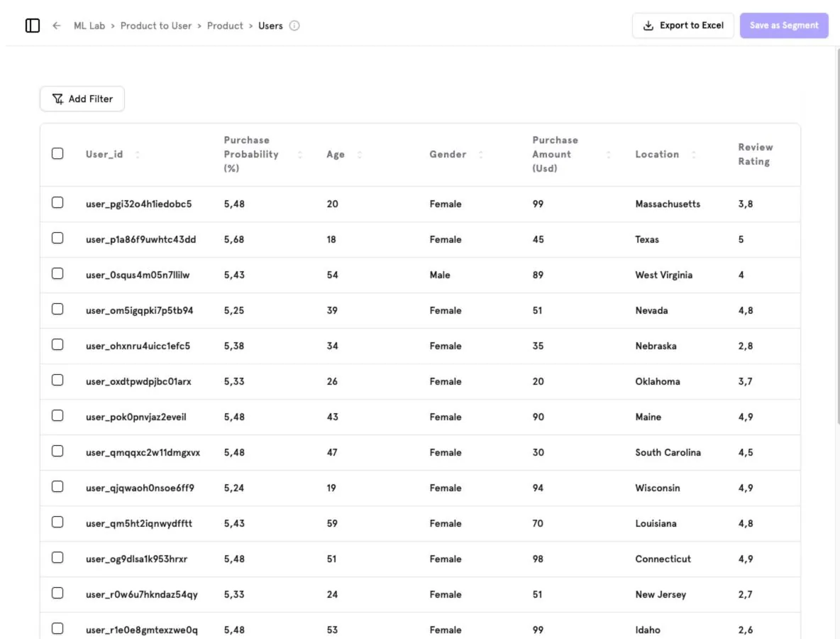The image size is (840, 639).
Task: Save as Segment button
Action: pyautogui.click(x=784, y=25)
